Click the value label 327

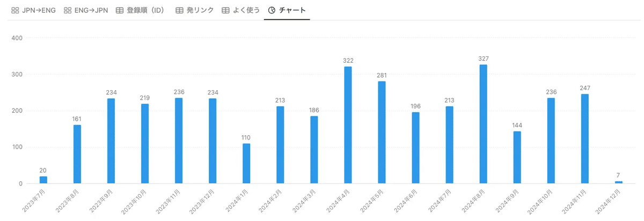[483, 58]
